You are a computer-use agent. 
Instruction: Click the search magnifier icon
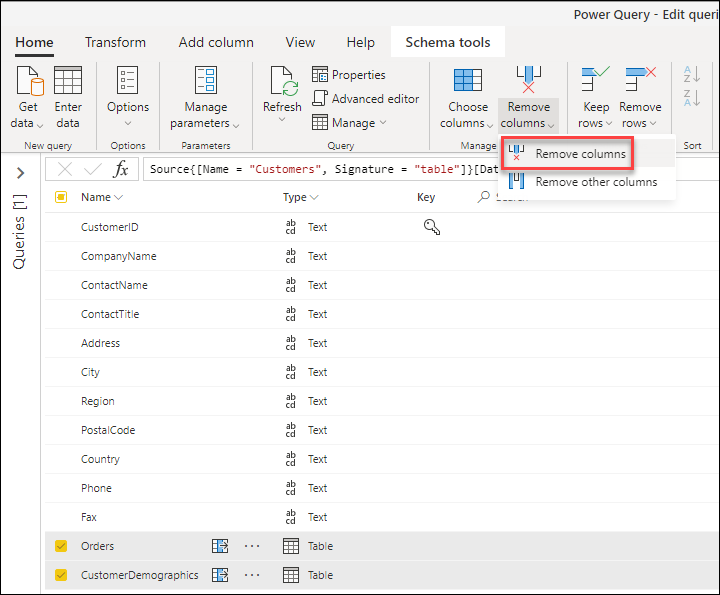pos(484,197)
